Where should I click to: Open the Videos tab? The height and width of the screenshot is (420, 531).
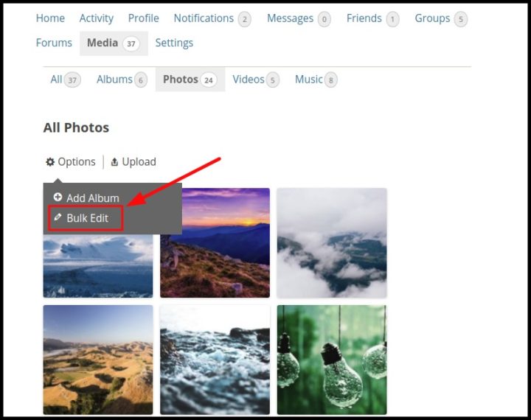pos(249,80)
